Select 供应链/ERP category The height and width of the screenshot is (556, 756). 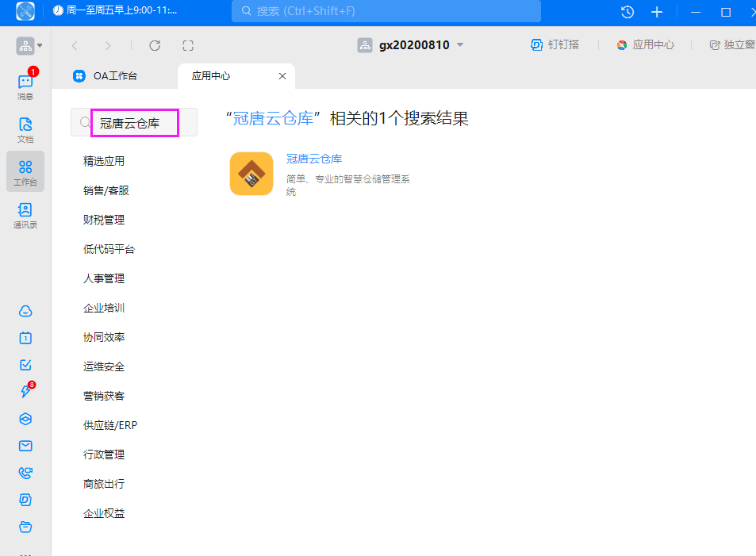(x=110, y=425)
